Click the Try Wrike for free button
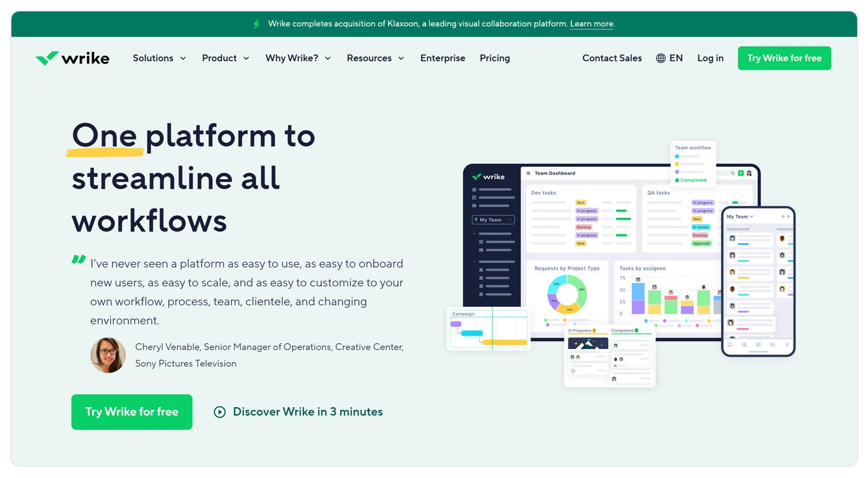 coord(784,58)
